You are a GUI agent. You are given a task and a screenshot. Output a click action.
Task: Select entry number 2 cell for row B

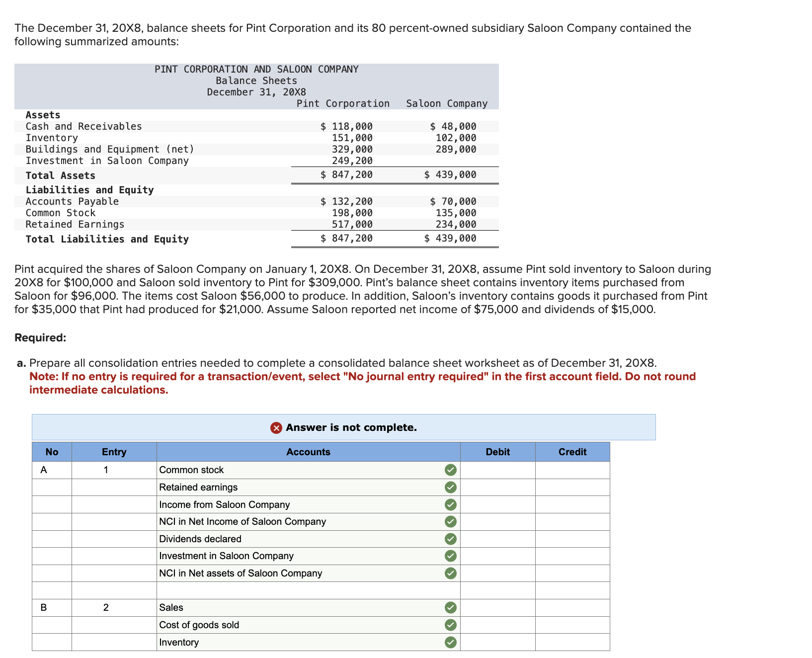click(106, 607)
